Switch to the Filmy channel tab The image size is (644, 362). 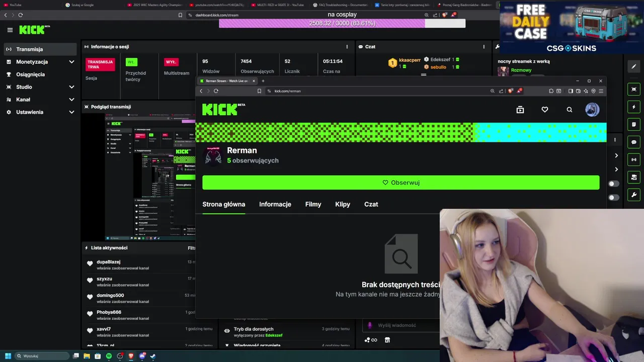(313, 204)
